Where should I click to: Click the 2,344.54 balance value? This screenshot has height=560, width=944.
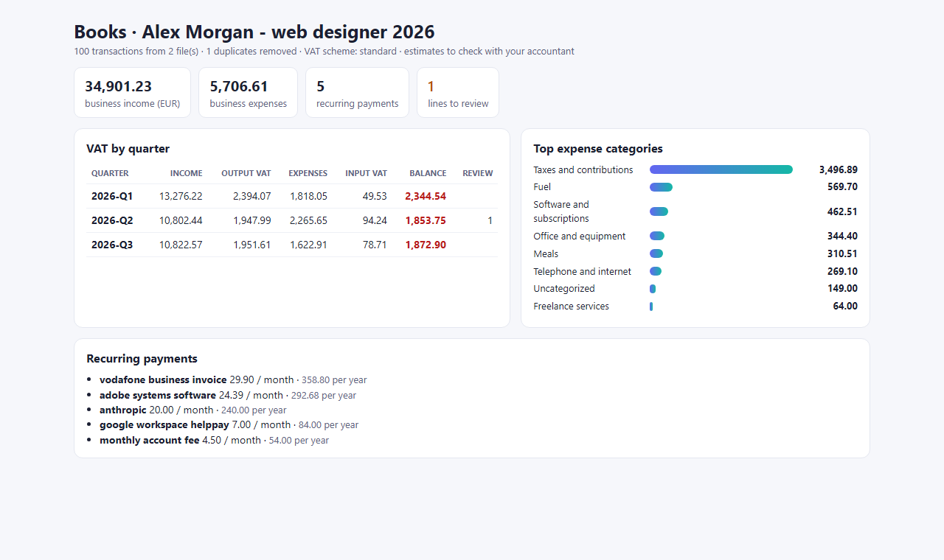pyautogui.click(x=426, y=196)
